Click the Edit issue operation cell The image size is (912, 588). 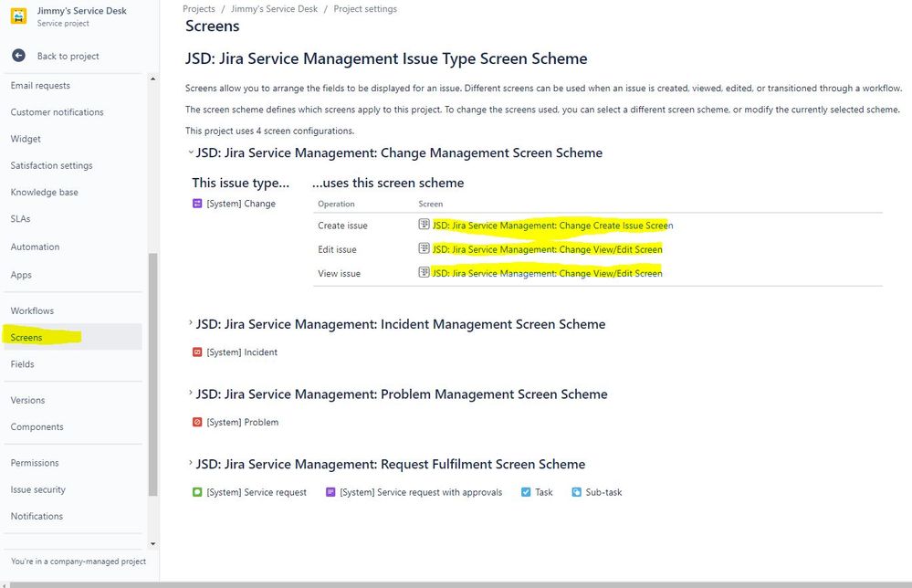tap(337, 249)
